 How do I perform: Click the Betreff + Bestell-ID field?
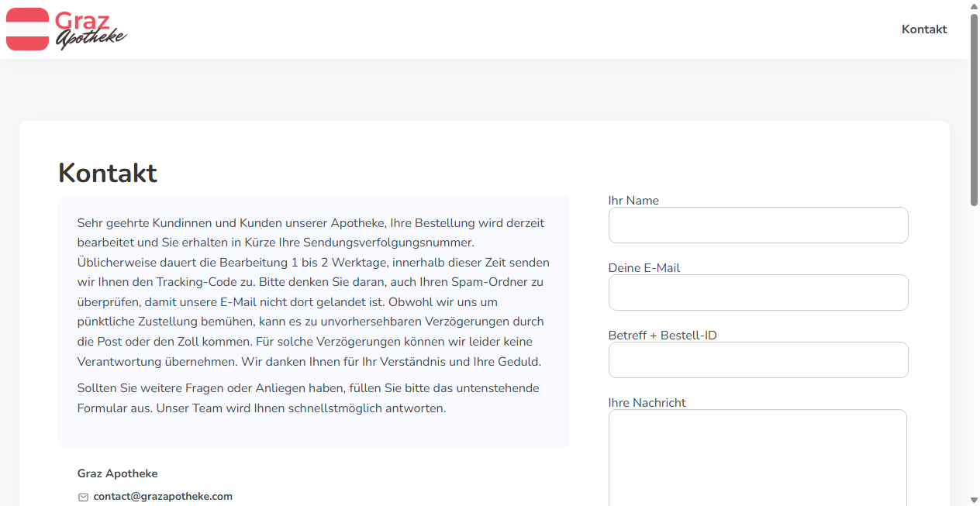[758, 360]
